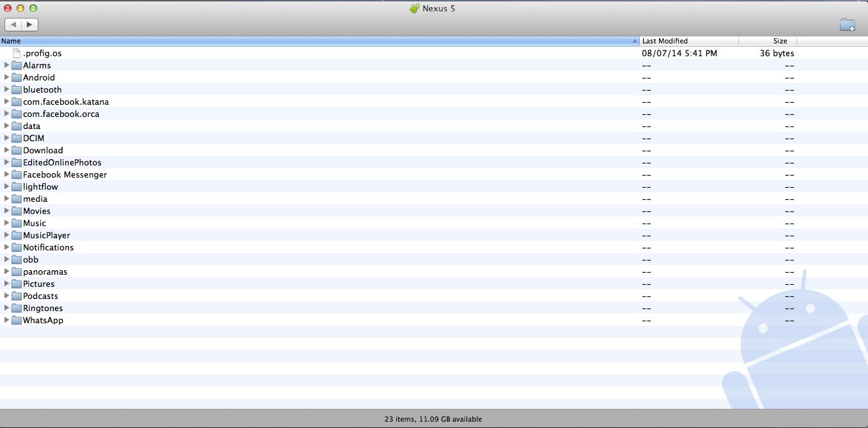Select the .profig.os file icon
The width and height of the screenshot is (868, 428).
[17, 53]
